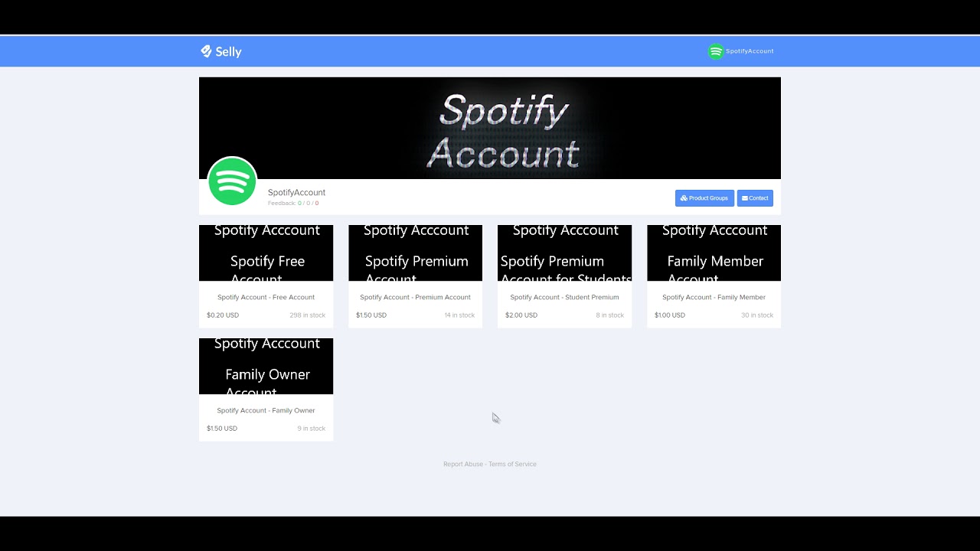The image size is (980, 551).
Task: Open the Spotify Free Account thumbnail
Action: (266, 253)
